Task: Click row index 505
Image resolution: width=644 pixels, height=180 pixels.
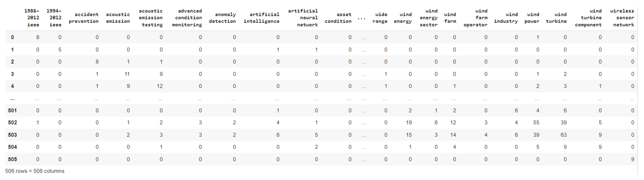Action: point(12,159)
